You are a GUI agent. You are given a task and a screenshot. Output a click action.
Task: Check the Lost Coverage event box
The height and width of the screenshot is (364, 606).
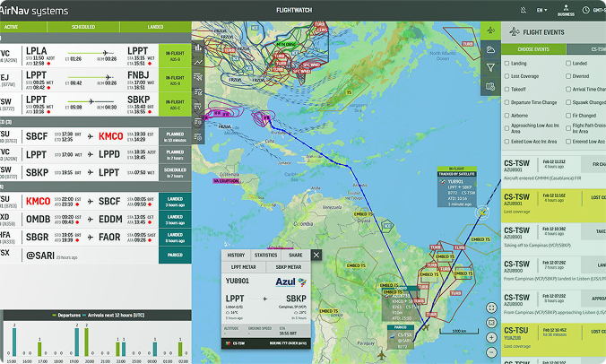(508, 76)
